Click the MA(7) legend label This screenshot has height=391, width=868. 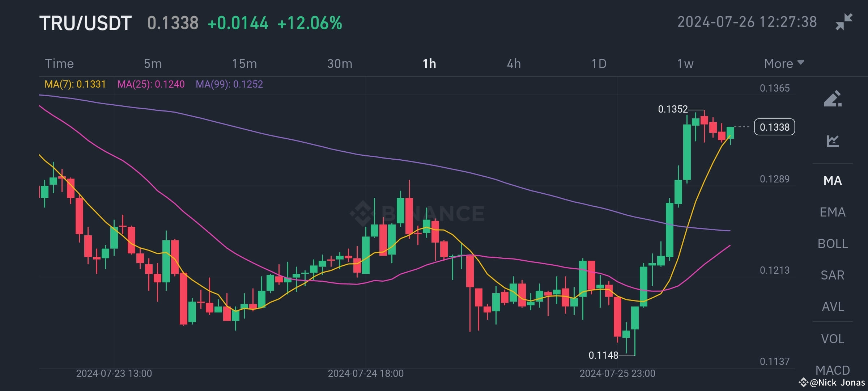[x=75, y=84]
